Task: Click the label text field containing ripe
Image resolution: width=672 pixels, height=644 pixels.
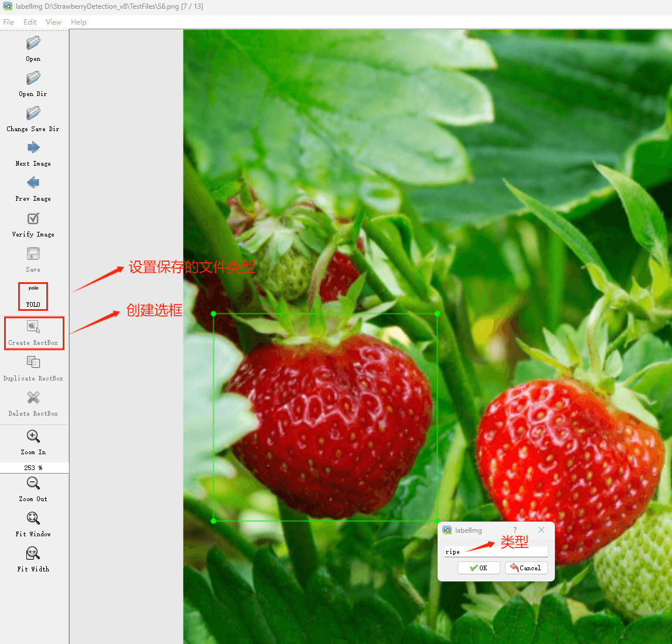Action: tap(495, 551)
